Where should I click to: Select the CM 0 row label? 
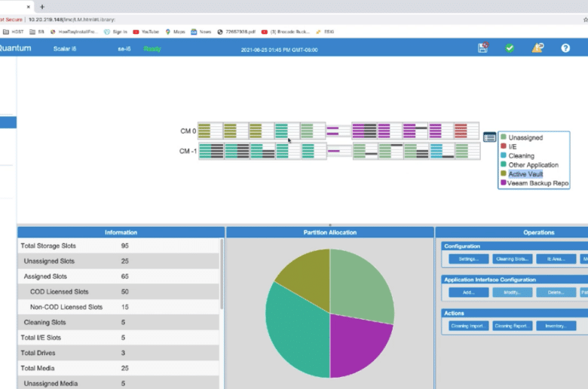(x=188, y=131)
